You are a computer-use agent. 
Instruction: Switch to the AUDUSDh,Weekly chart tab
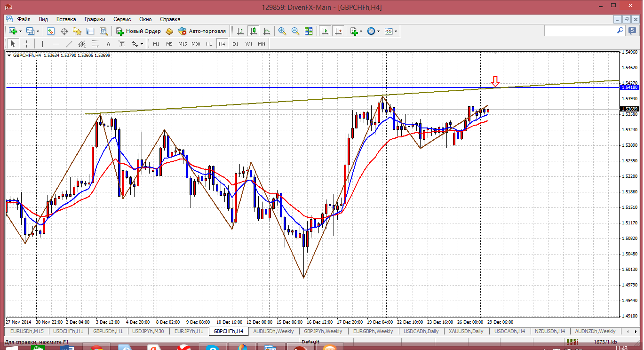pyautogui.click(x=273, y=331)
